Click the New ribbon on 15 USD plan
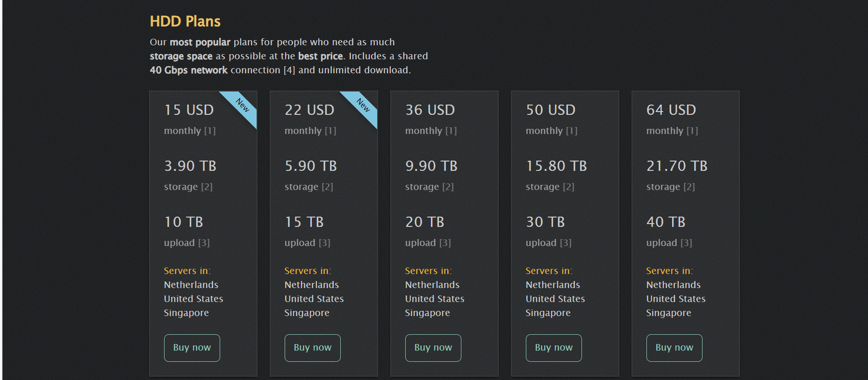This screenshot has height=380, width=868. (242, 105)
